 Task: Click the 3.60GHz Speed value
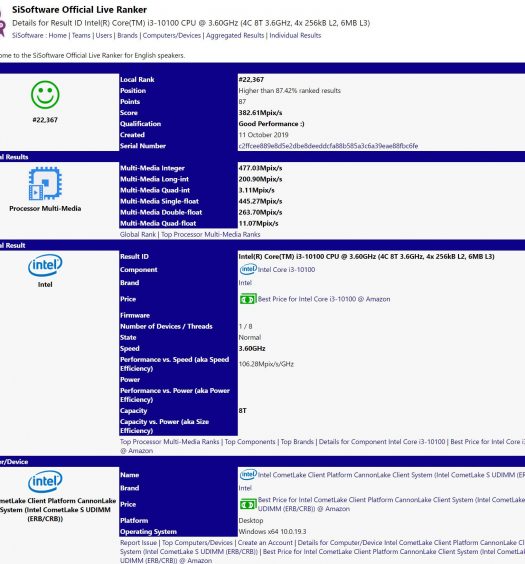tap(252, 349)
